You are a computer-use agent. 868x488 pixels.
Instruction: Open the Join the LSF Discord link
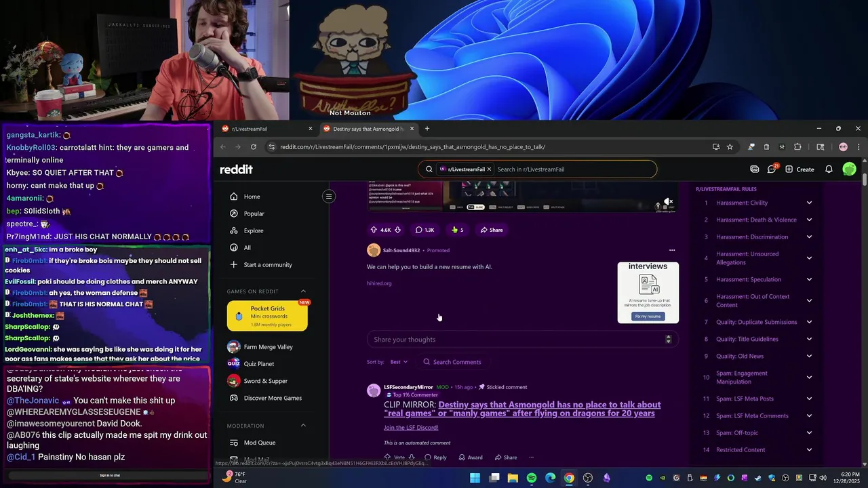pos(411,428)
